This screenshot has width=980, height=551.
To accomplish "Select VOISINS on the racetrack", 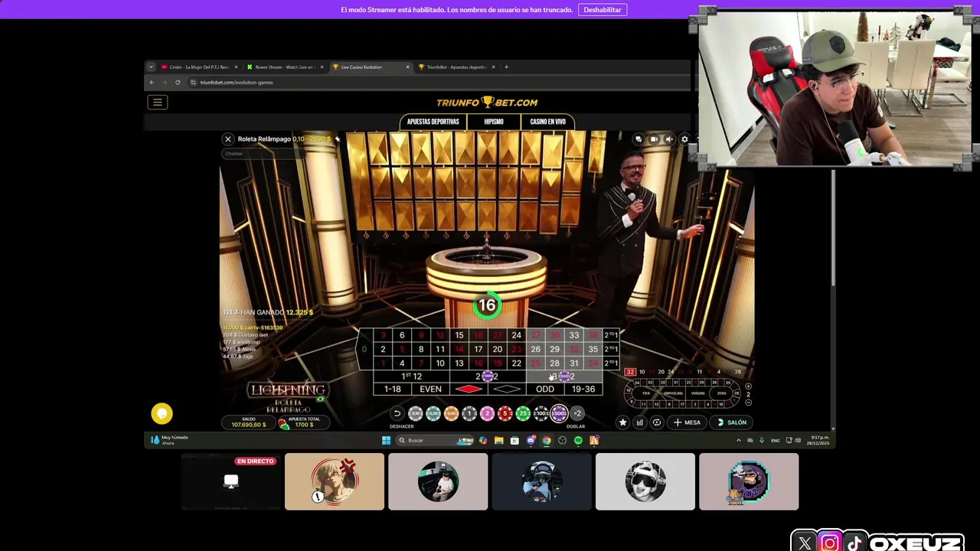I will (698, 393).
